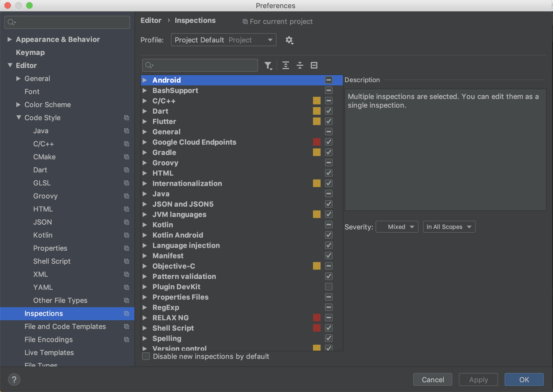
Task: Enable the Plugin DevKit checkbox
Action: pos(329,287)
